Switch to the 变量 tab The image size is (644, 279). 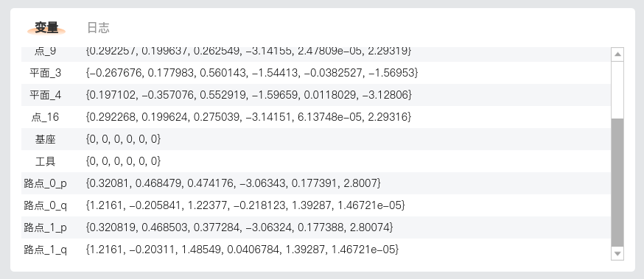(46, 28)
